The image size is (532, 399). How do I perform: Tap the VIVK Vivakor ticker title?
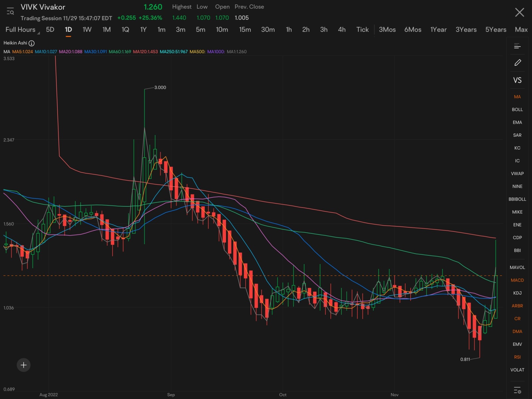click(43, 7)
